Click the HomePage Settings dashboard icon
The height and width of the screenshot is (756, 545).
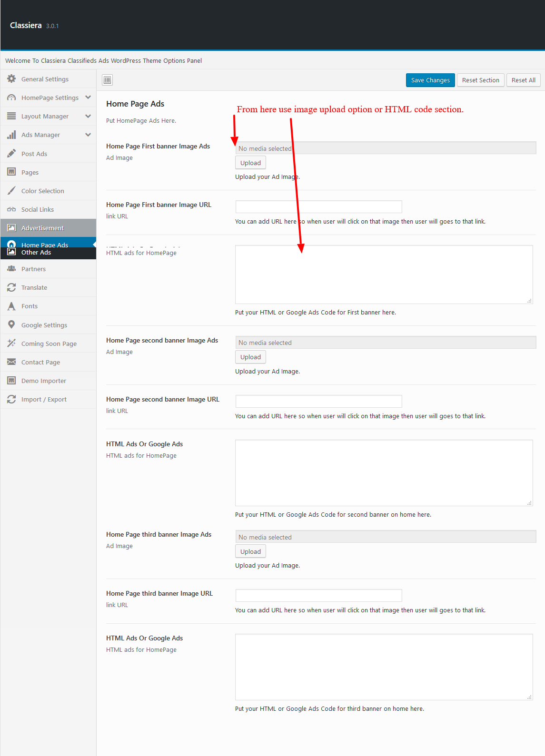point(11,98)
